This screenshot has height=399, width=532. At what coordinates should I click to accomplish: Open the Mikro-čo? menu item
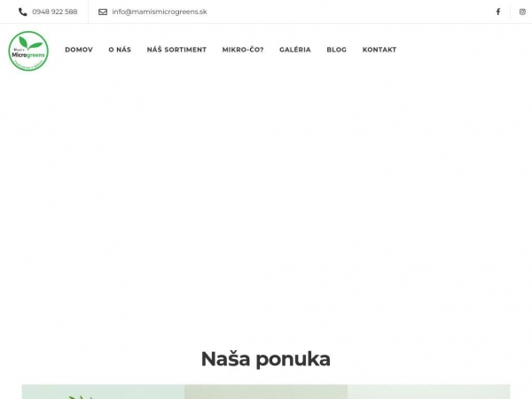pyautogui.click(x=243, y=50)
